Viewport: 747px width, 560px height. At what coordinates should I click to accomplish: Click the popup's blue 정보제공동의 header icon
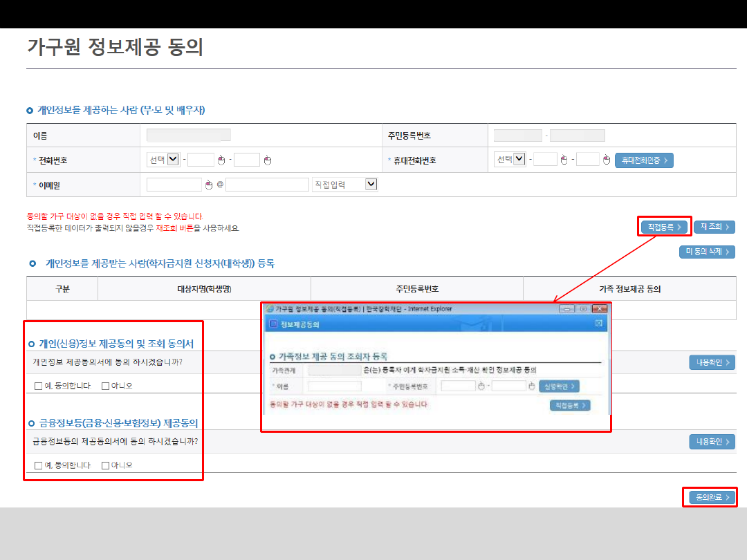273,324
